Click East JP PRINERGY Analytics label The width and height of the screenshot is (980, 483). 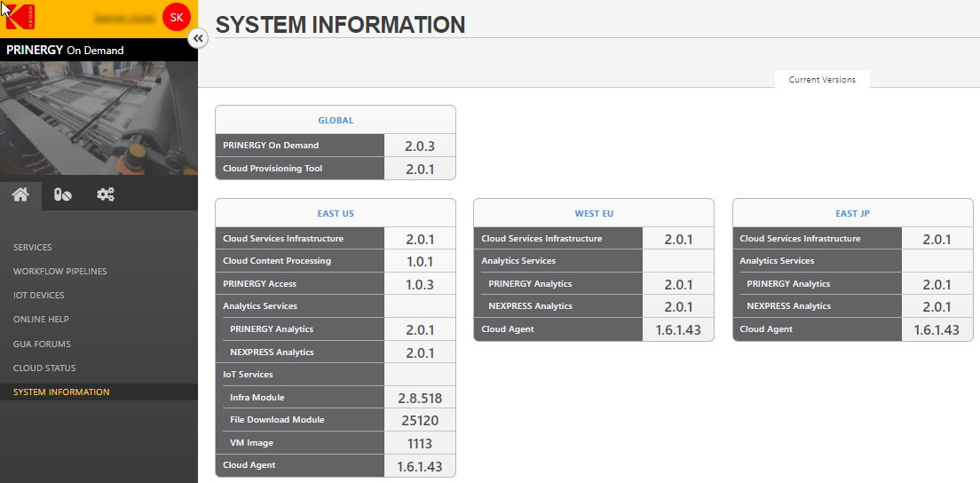point(788,284)
